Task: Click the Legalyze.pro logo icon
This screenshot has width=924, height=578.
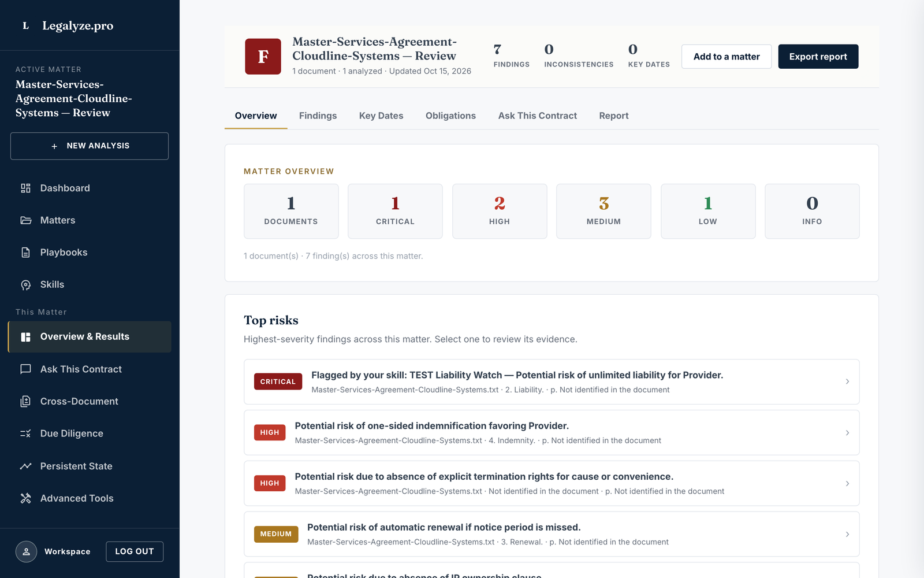Action: click(25, 25)
